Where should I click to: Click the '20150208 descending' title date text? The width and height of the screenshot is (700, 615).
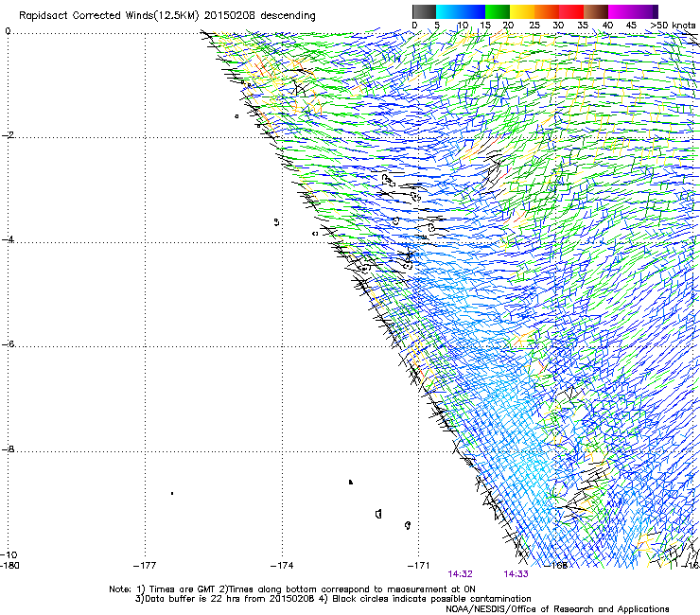[x=260, y=16]
